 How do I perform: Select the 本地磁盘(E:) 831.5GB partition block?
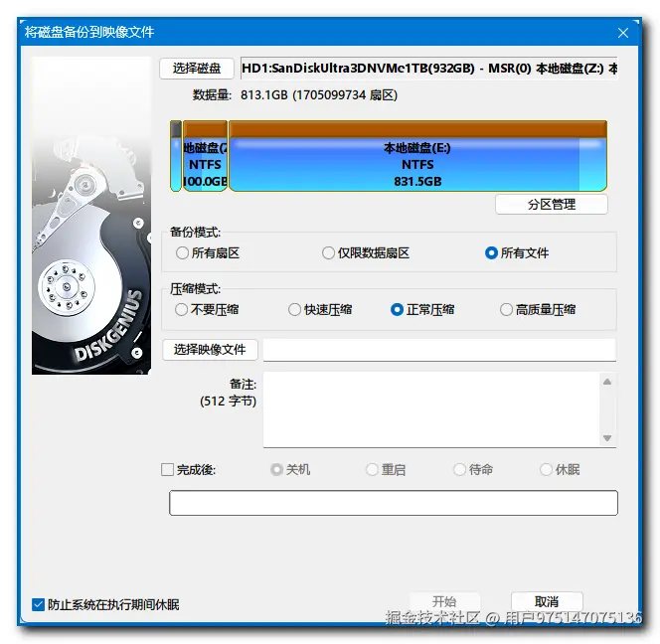point(417,156)
